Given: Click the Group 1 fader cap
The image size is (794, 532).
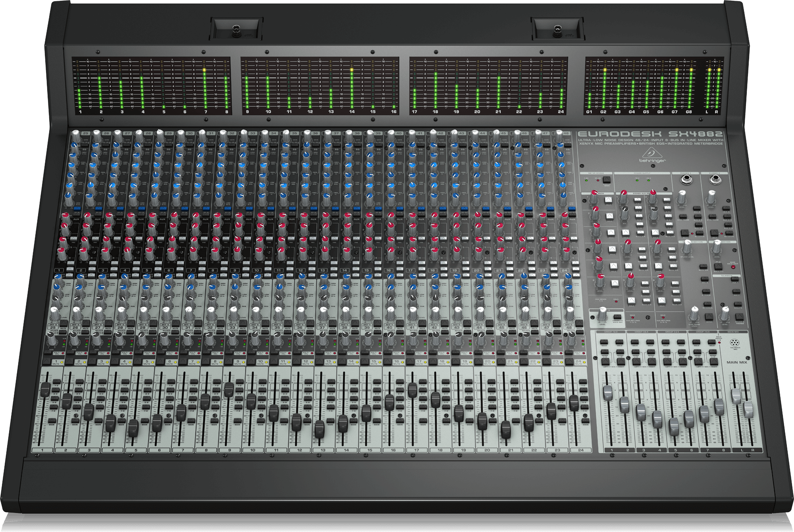Looking at the screenshot, I should 607,393.
